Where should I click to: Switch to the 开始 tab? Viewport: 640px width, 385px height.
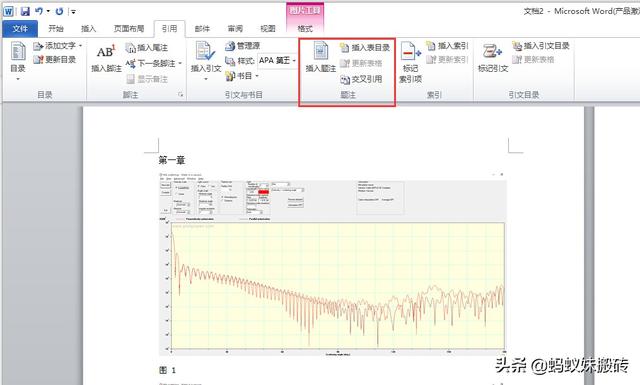tap(56, 29)
